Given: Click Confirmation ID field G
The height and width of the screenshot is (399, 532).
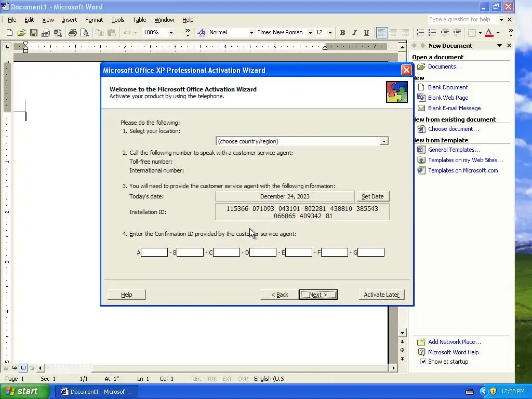Looking at the screenshot, I should tap(371, 252).
